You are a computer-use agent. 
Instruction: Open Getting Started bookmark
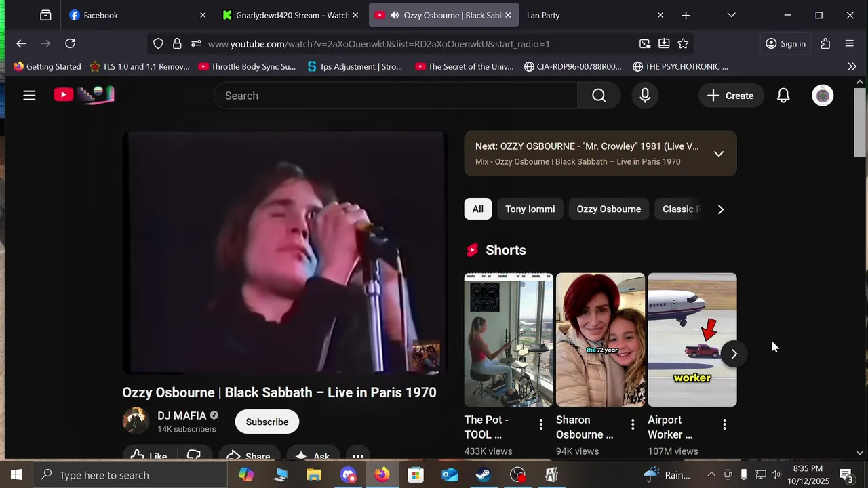47,66
